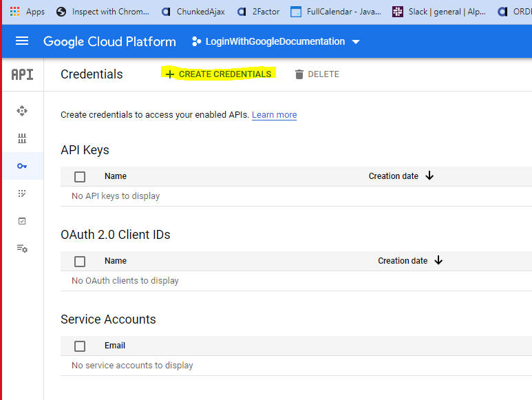Tick the API Keys select-all checkbox

click(80, 177)
